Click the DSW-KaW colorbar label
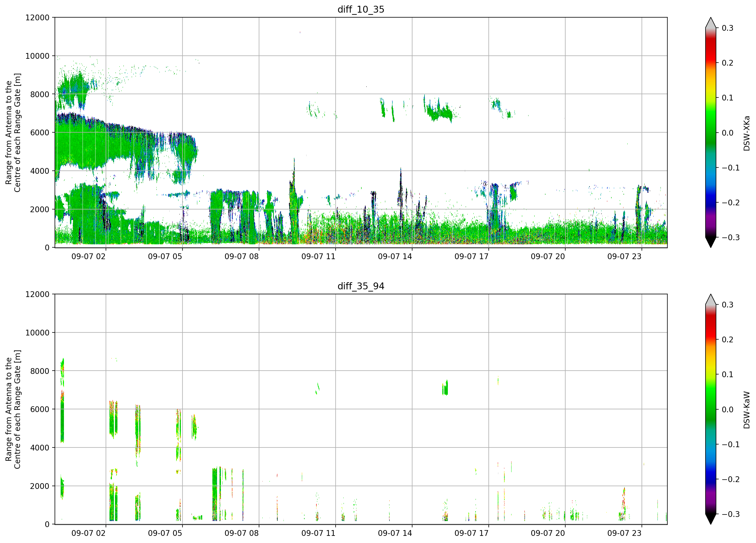Viewport: 756px width, 543px height. coord(746,410)
